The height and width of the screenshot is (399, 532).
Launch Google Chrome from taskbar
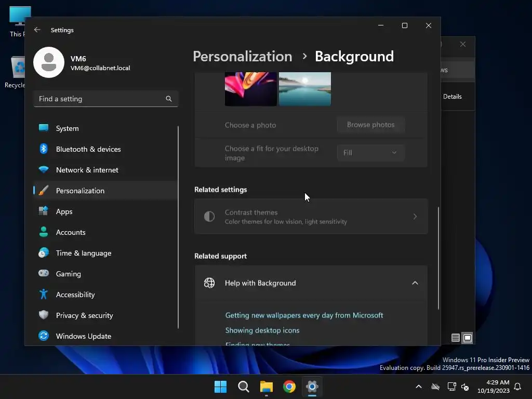click(289, 387)
